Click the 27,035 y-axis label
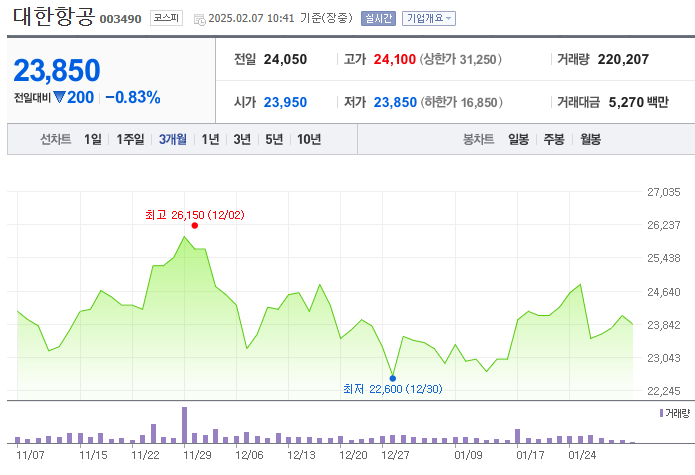695x475 pixels. 664,192
